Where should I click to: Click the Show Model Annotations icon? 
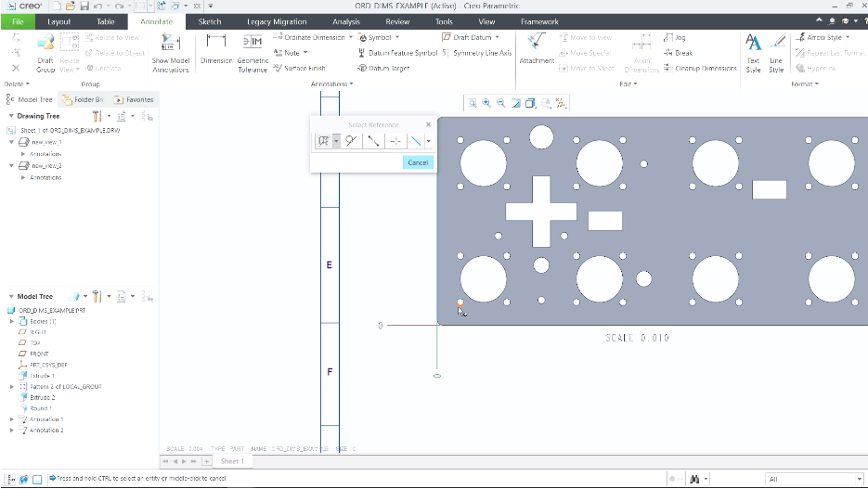(170, 44)
